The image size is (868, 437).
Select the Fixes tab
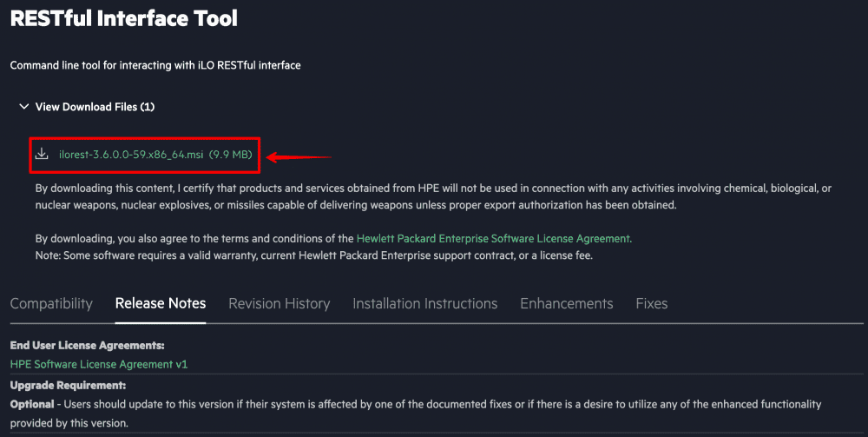click(x=652, y=303)
